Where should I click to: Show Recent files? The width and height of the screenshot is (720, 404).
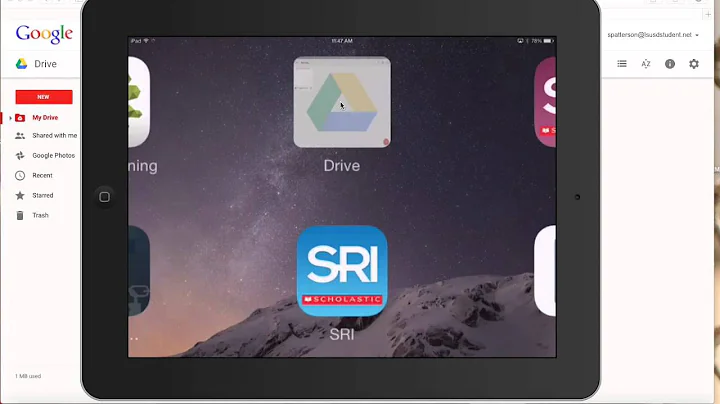coord(42,175)
